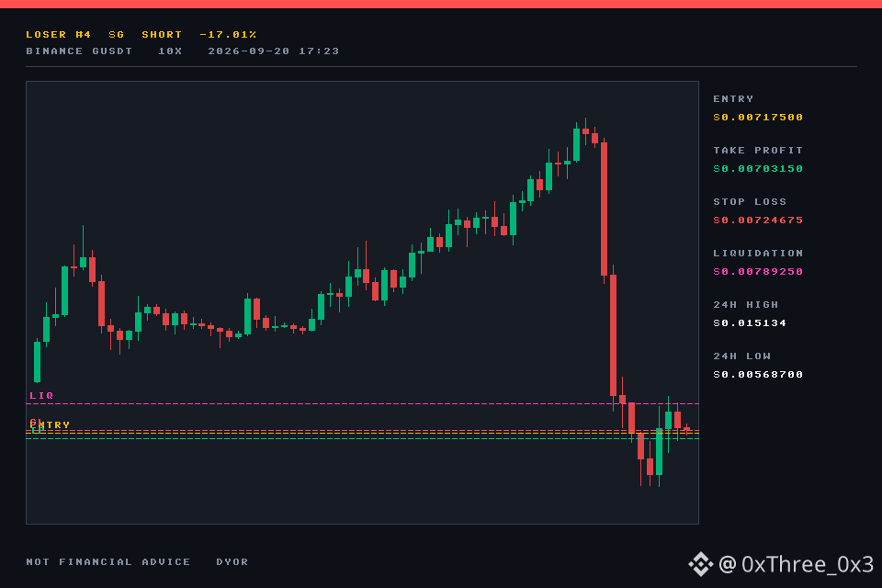Click the green dashed take profit line
This screenshot has height=588, width=882.
pos(362,438)
